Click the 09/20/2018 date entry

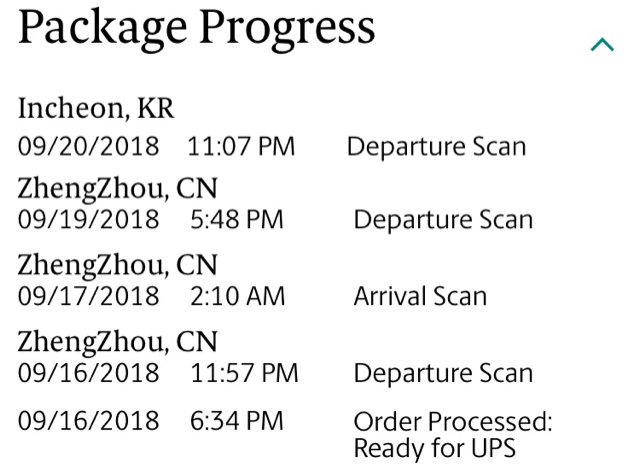pos(89,146)
